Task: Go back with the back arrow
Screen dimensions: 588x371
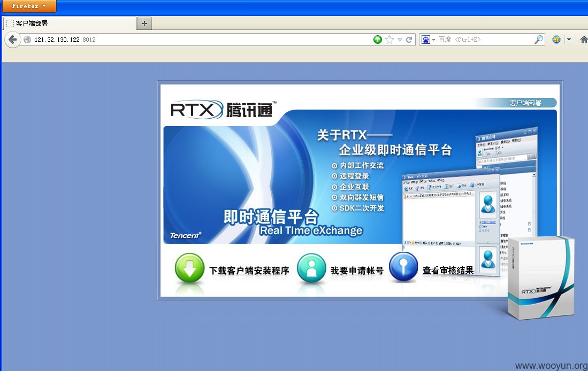Action: point(12,40)
